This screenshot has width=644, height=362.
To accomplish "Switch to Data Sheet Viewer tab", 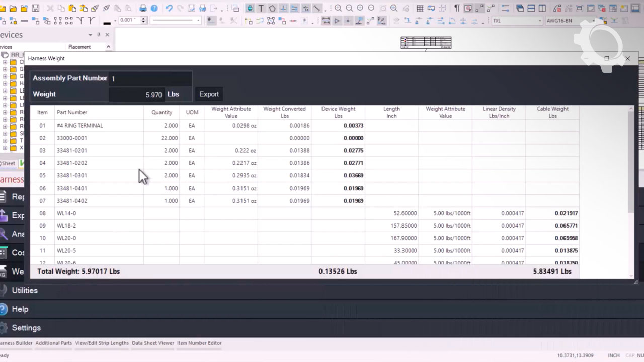I will 153,343.
